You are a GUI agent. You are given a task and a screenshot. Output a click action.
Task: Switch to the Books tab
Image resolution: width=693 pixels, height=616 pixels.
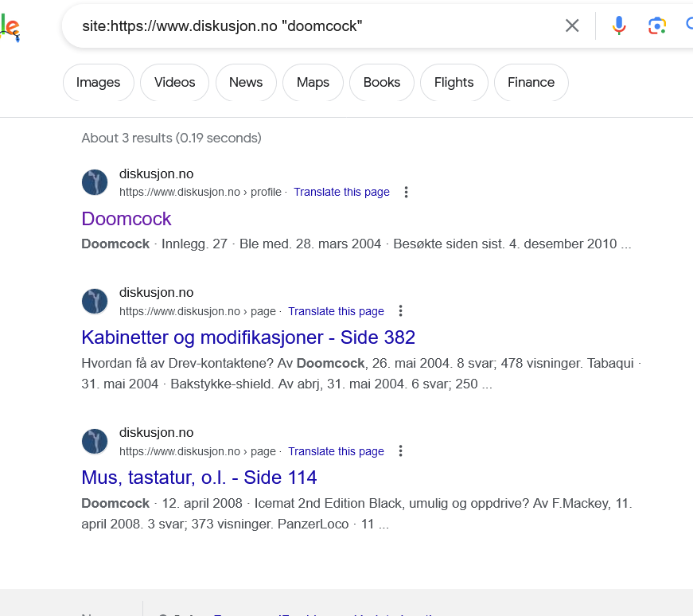coord(382,82)
